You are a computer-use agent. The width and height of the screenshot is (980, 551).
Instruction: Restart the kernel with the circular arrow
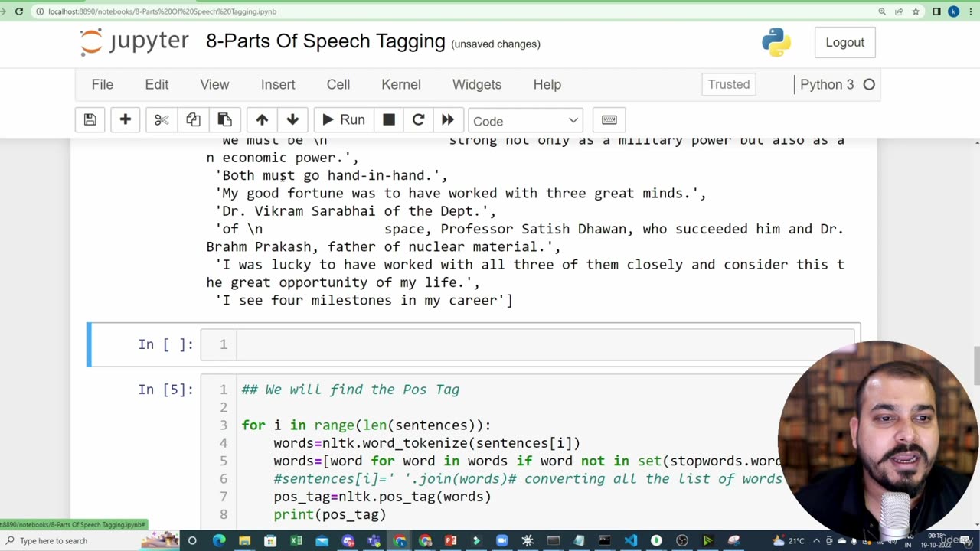pyautogui.click(x=418, y=120)
